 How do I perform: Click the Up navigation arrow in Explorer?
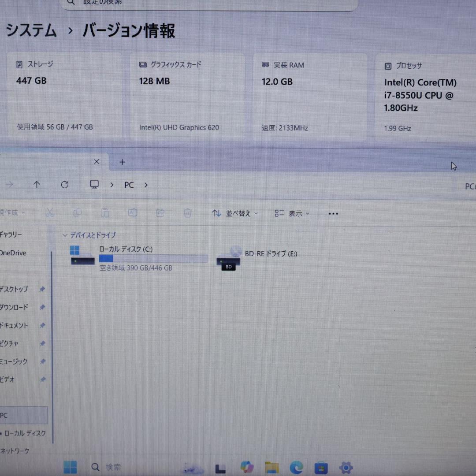click(x=37, y=185)
